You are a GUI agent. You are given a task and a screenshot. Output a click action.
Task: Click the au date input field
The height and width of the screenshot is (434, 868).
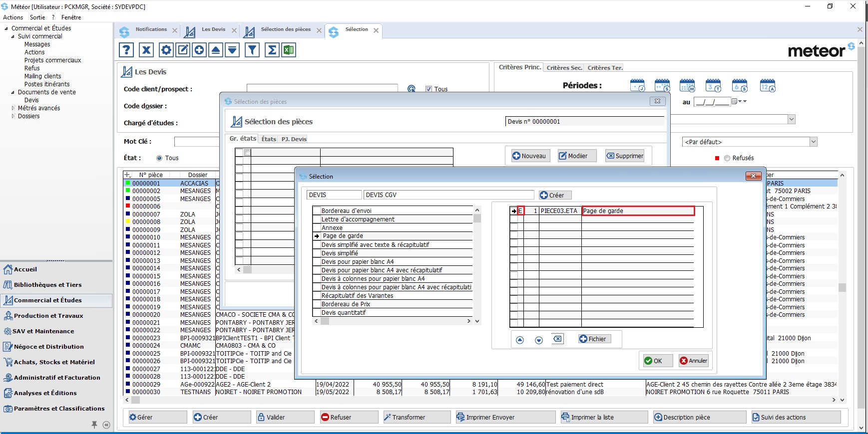(x=712, y=102)
